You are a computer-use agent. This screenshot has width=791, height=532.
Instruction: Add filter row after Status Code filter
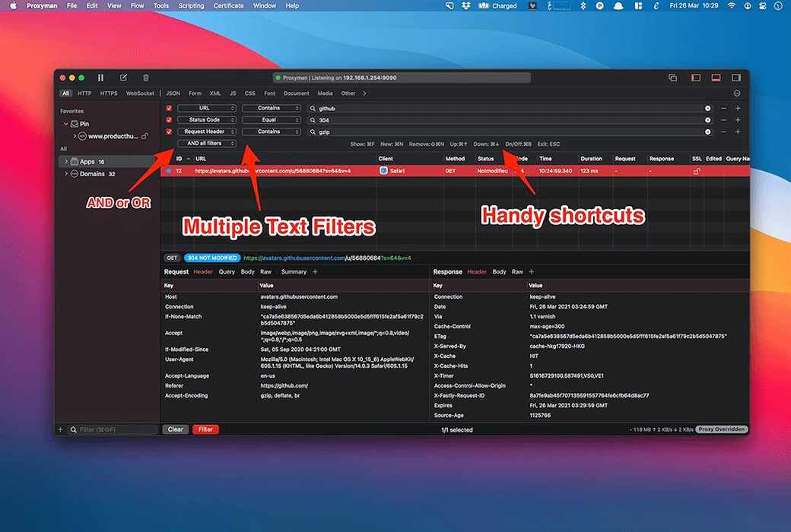pyautogui.click(x=738, y=120)
